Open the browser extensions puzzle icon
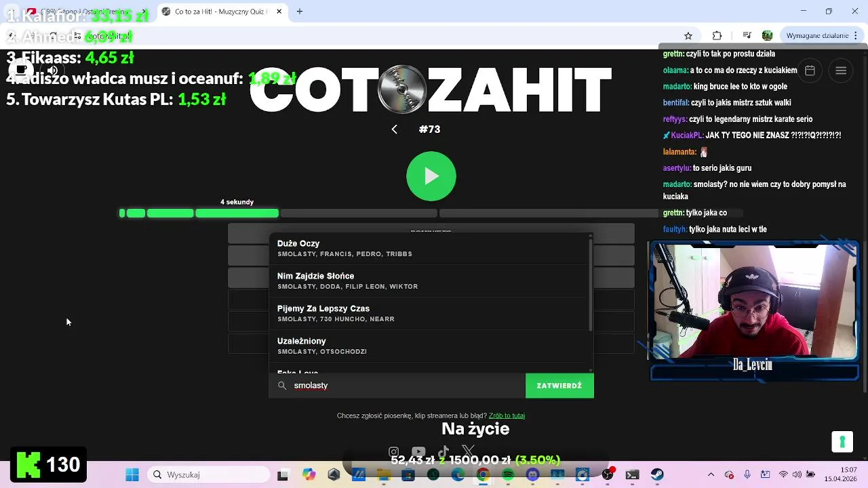 pos(717,36)
